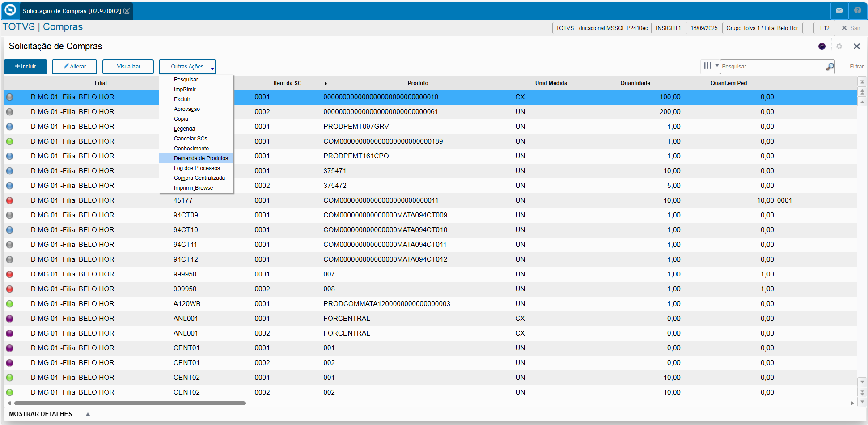Click the green status icon of A120WB row

[9, 304]
